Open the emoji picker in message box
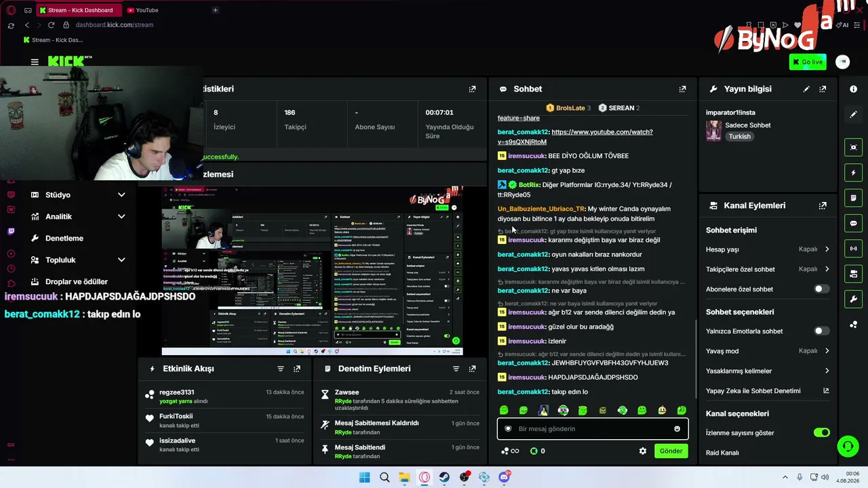Screen dimensions: 868x488 pos(677,429)
